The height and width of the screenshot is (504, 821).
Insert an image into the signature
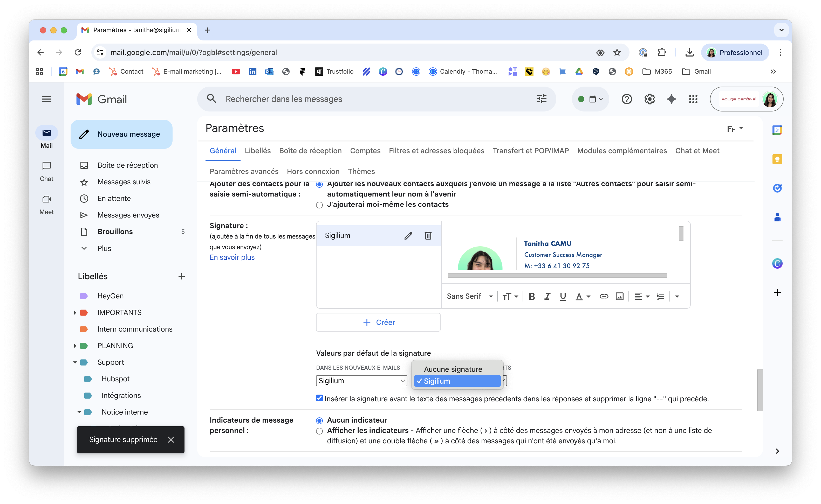(619, 296)
